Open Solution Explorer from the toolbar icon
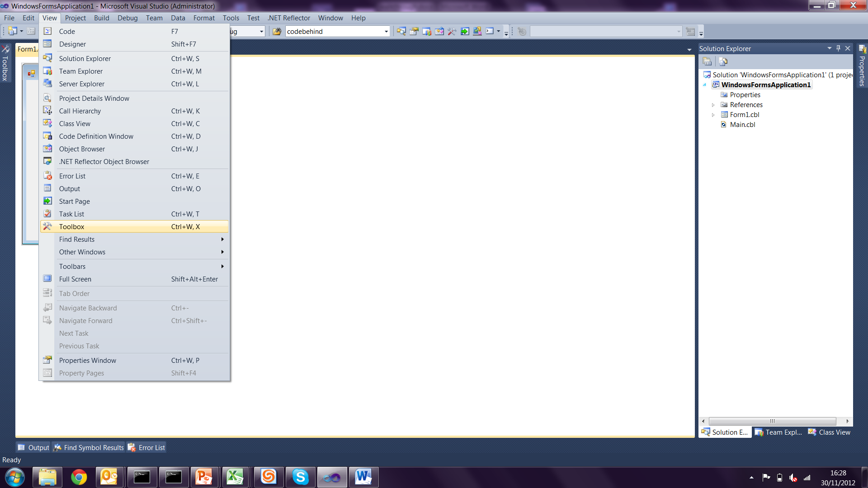 (x=401, y=31)
